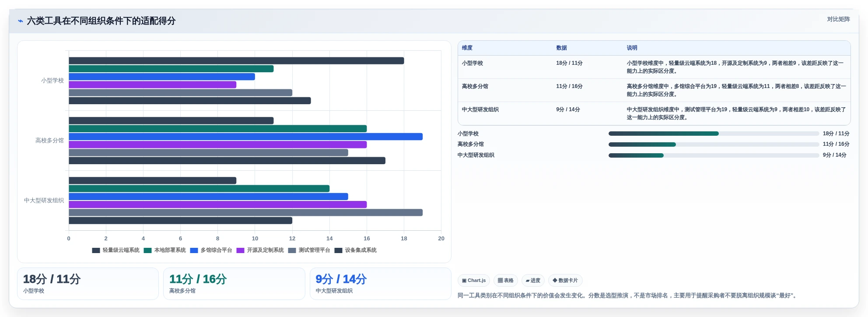
Task: Click the 小型学校 progress bar
Action: 714,134
